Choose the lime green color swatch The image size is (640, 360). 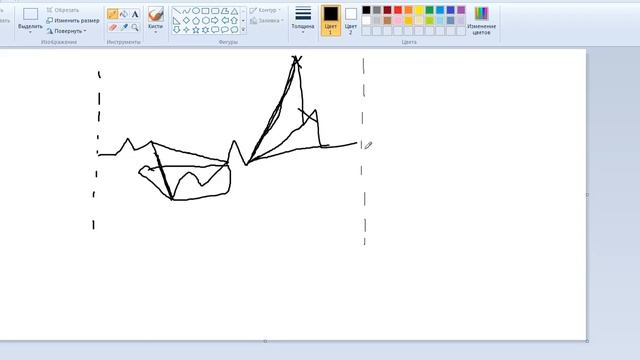(x=429, y=20)
